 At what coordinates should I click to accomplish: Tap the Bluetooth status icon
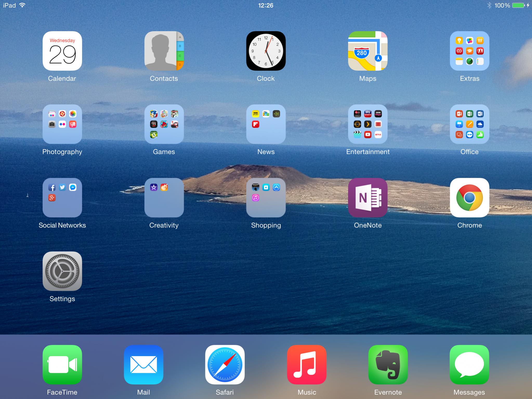[x=489, y=5]
